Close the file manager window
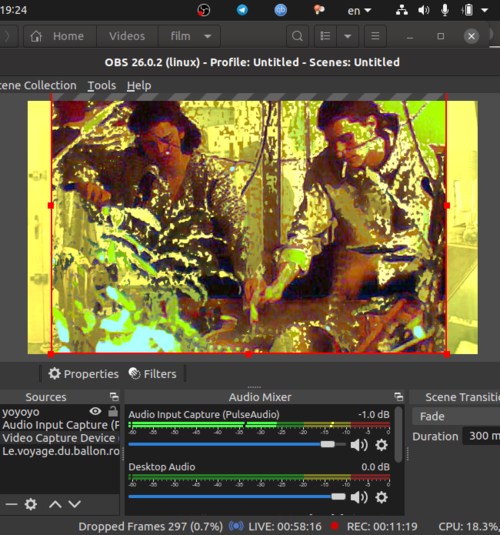500x535 pixels. [471, 36]
